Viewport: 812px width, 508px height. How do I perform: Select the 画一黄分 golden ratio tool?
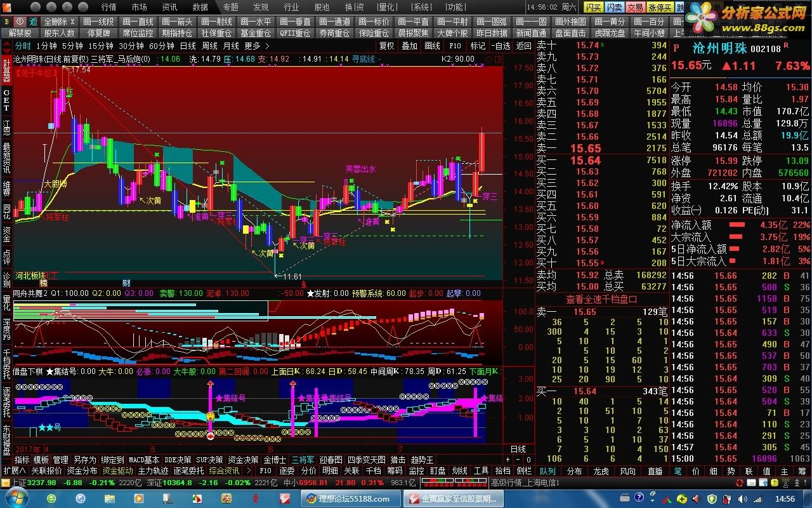610,22
